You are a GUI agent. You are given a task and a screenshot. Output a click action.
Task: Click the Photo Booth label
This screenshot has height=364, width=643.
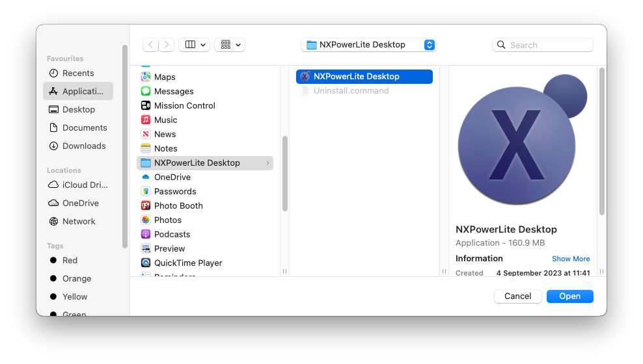[178, 206]
